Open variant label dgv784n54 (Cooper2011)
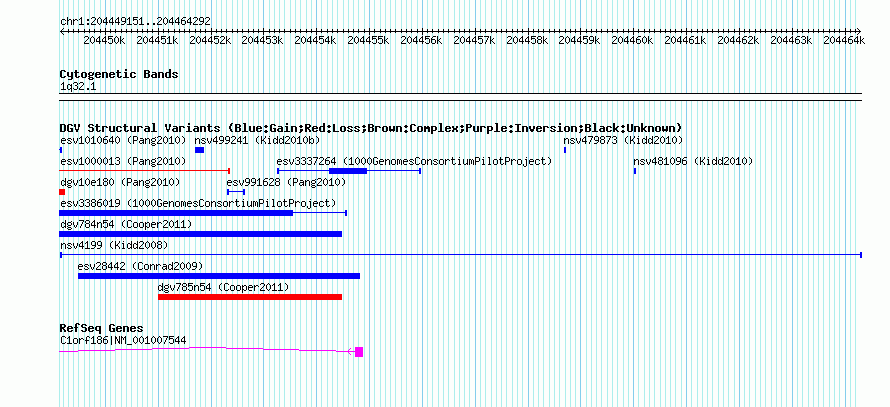This screenshot has height=407, width=890. click(x=126, y=224)
